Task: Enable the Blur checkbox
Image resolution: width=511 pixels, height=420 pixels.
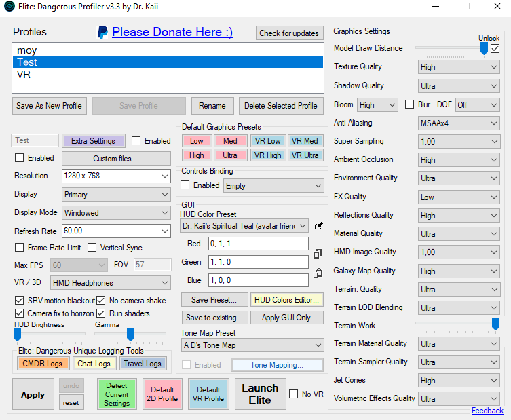Action: point(409,104)
